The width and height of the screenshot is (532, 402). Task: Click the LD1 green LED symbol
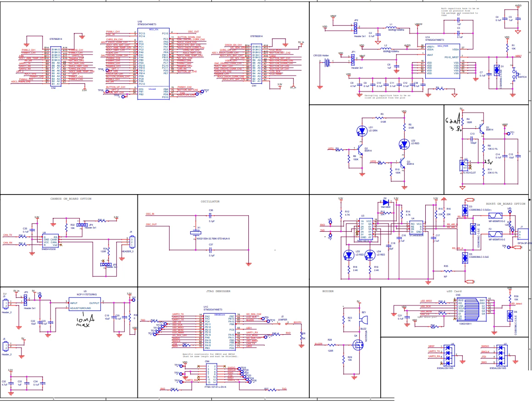coord(362,131)
